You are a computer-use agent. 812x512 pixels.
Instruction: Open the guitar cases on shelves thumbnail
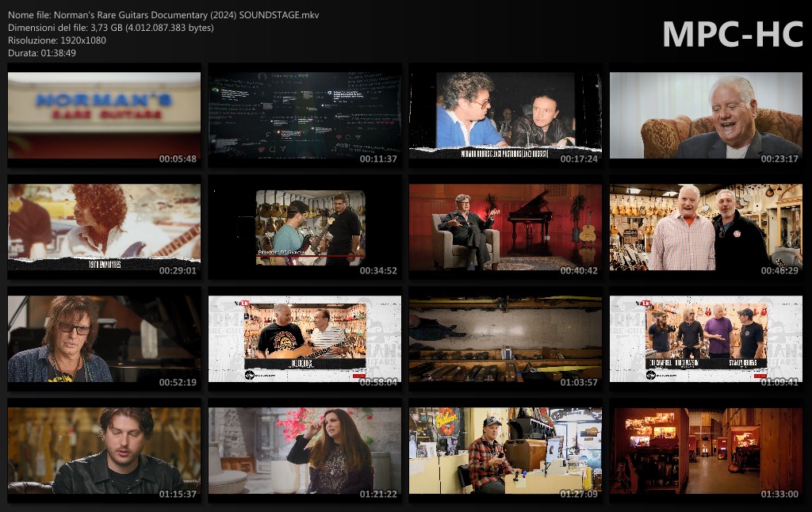tap(505, 339)
